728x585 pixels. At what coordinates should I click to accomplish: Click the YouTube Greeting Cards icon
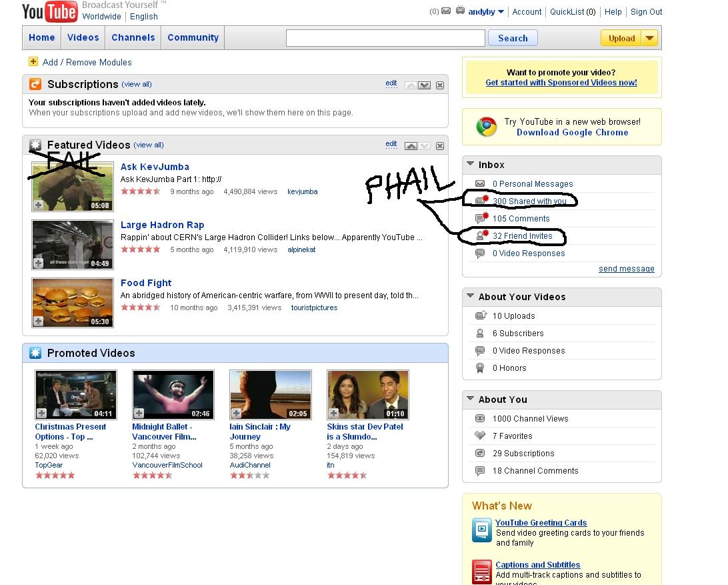click(482, 530)
